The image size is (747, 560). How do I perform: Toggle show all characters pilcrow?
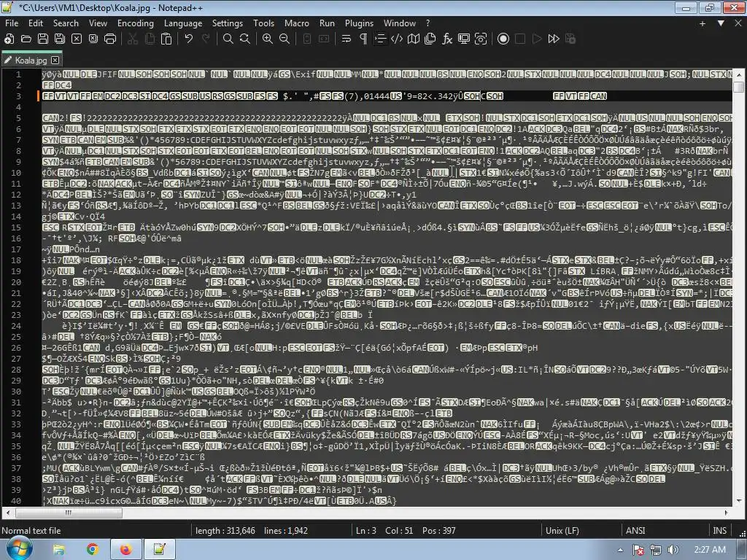pyautogui.click(x=363, y=39)
